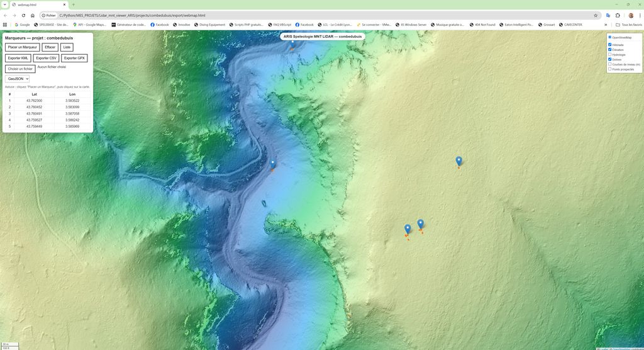The image size is (644, 350).
Task: Open the Google apps grid icon
Action: click(5, 25)
